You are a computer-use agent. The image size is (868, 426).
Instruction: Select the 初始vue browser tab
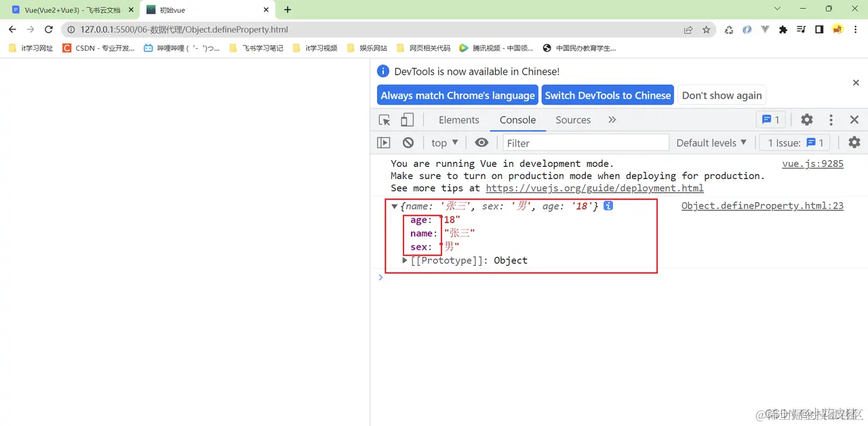[208, 10]
